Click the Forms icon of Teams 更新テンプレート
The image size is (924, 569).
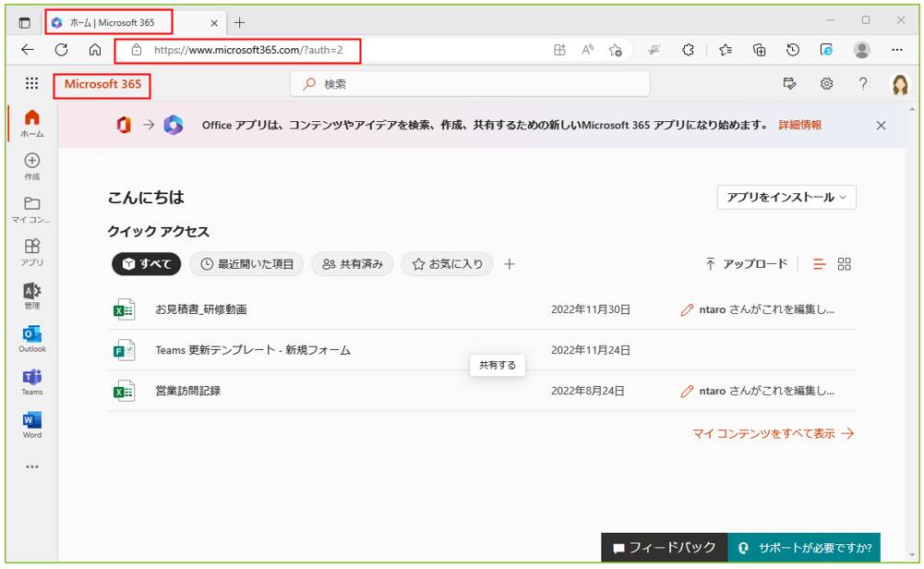(x=124, y=350)
